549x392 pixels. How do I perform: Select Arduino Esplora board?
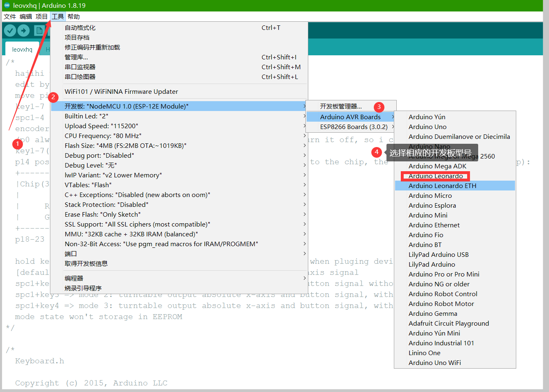[x=455, y=206]
